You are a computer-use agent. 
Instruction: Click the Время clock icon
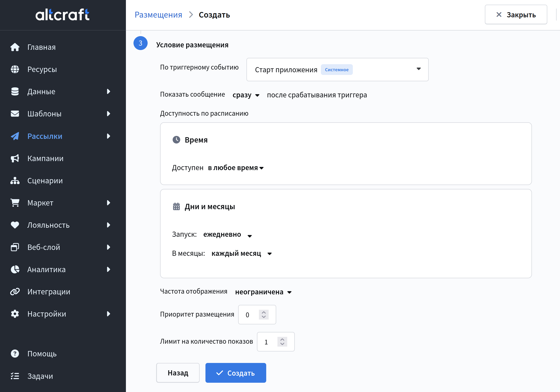176,140
